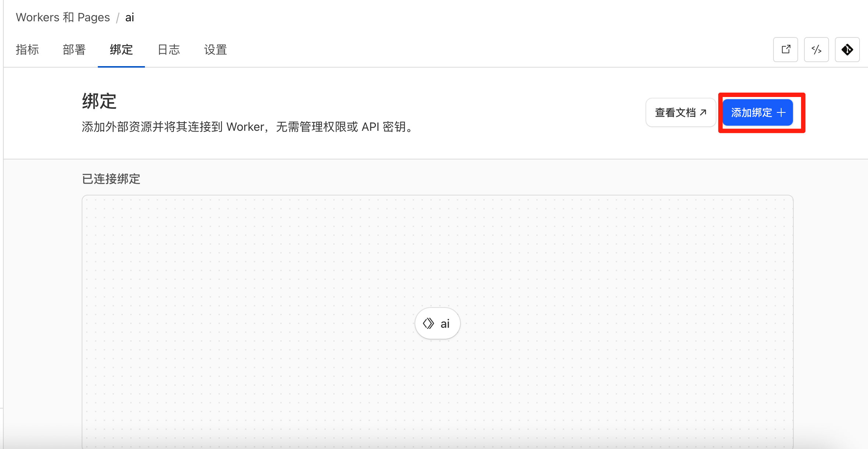Open 查看文档 documentation link
868x449 pixels.
[681, 112]
